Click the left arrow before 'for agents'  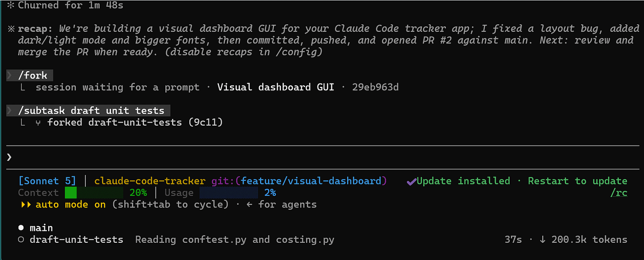tap(250, 205)
